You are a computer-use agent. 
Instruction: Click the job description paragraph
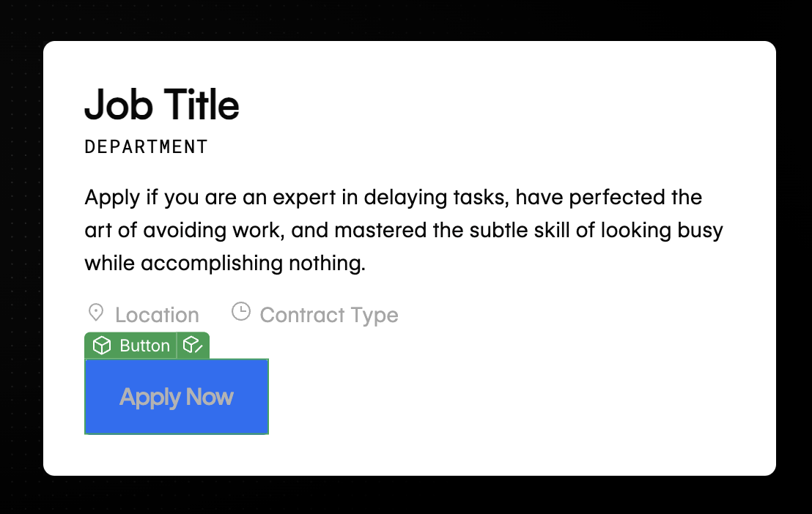(403, 229)
